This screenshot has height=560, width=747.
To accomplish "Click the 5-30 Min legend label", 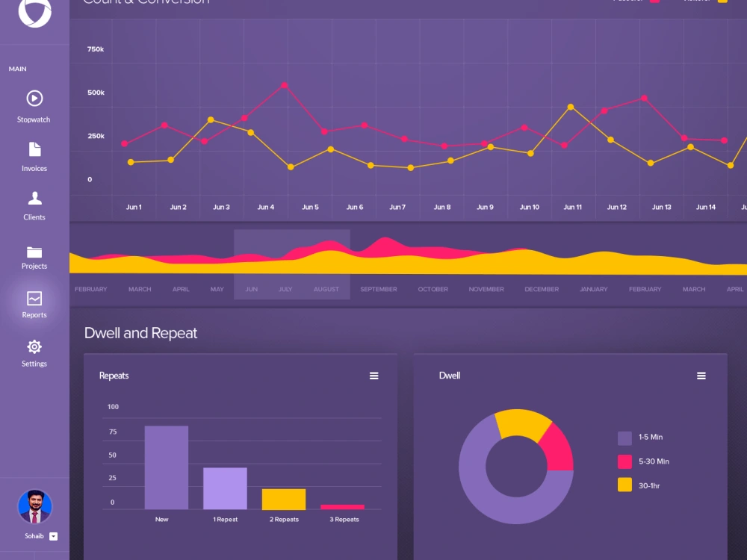I will (x=654, y=461).
